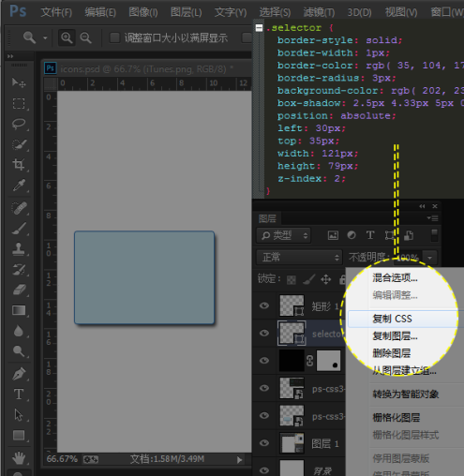
Task: Select the Eyedropper tool
Action: (x=19, y=186)
